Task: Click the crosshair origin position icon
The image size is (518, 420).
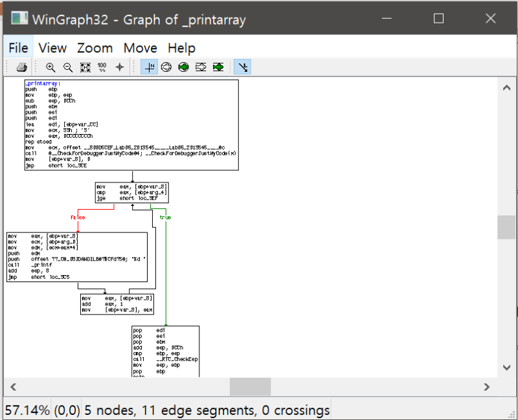Action: [x=120, y=67]
